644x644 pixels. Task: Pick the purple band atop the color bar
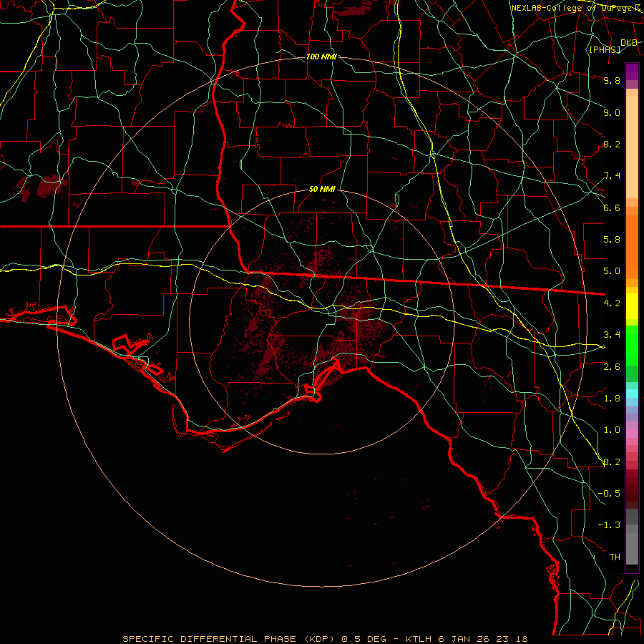[632, 72]
